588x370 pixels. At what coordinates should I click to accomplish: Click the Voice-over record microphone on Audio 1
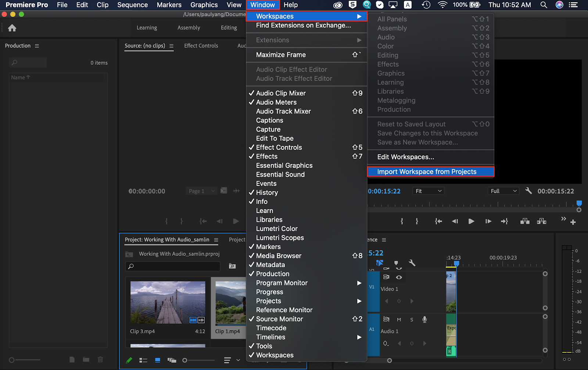(x=424, y=319)
